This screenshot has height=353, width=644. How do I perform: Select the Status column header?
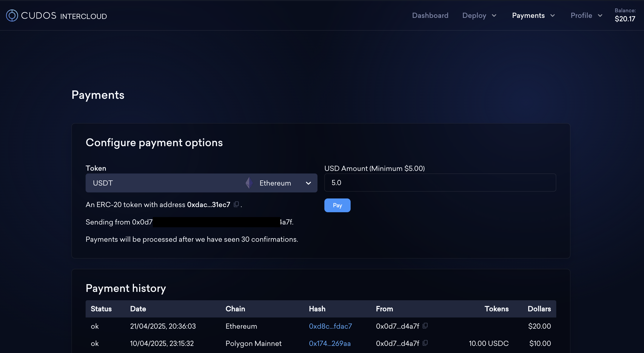101,309
